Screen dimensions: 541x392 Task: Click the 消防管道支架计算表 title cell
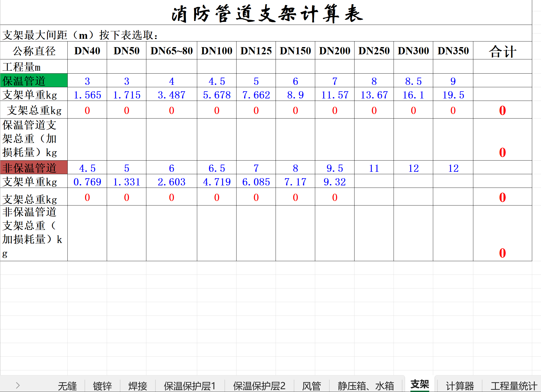pos(266,13)
